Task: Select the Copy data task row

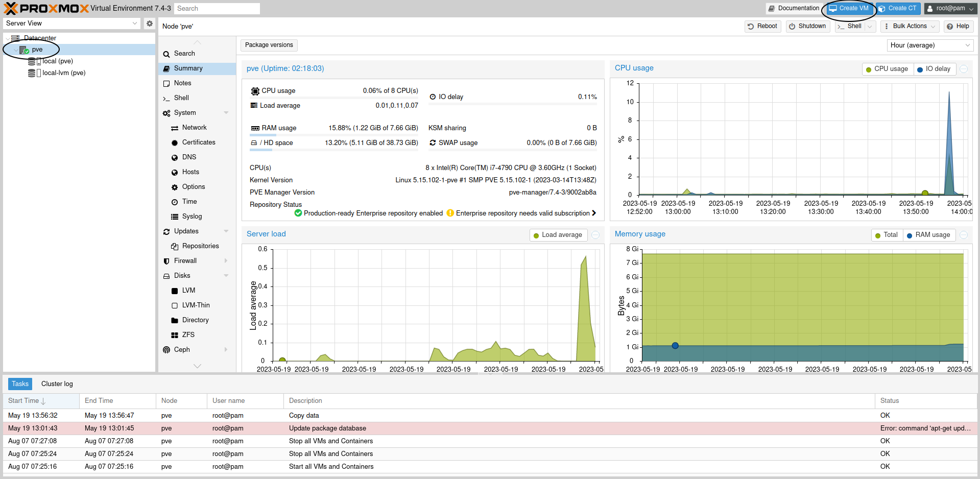Action: coord(490,416)
